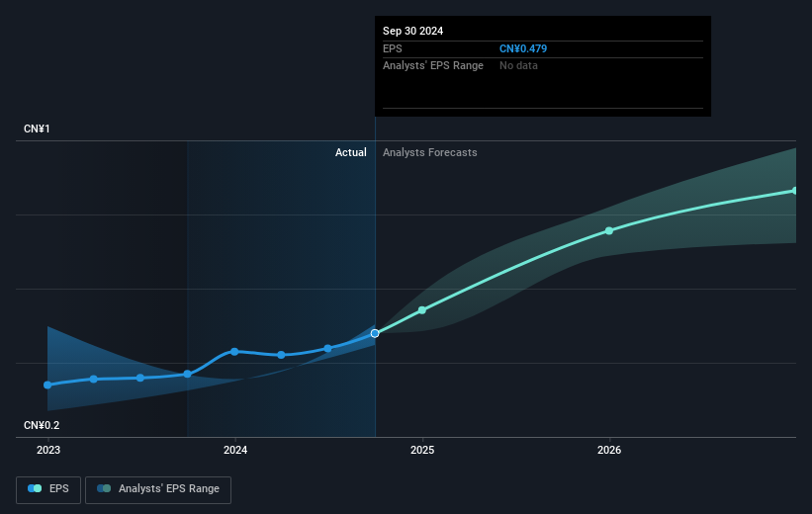Click the 2025 x-axis label
This screenshot has width=812, height=514.
click(422, 450)
